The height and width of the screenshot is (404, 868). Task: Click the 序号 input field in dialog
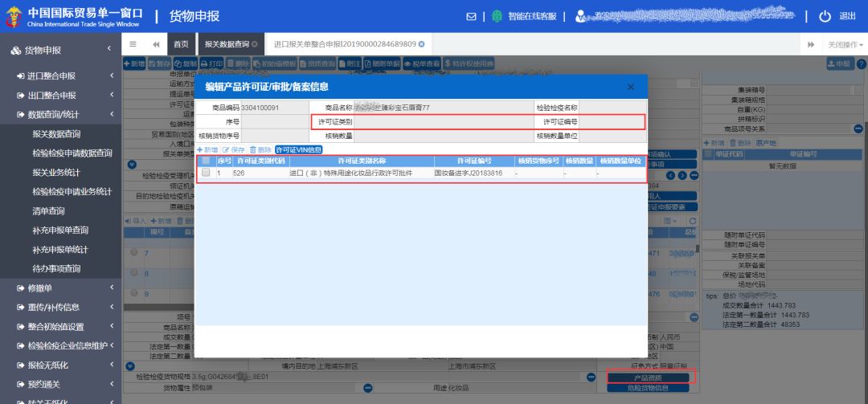(275, 121)
